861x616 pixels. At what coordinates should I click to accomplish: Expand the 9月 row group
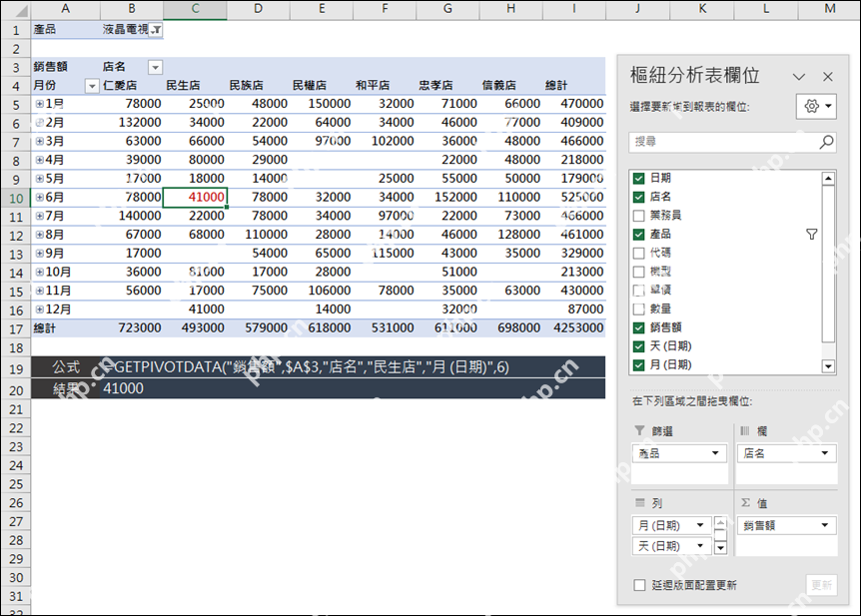(x=39, y=254)
